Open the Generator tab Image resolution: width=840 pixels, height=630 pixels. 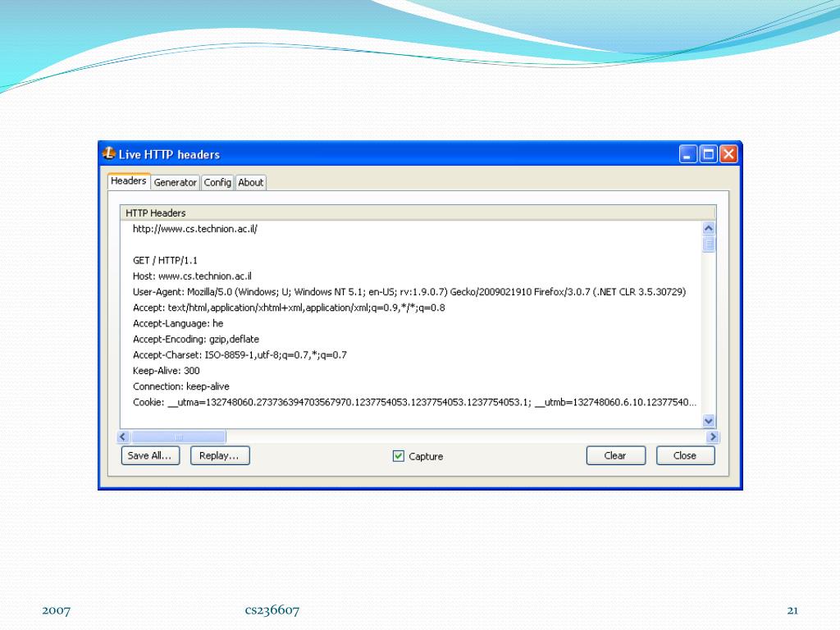[176, 183]
